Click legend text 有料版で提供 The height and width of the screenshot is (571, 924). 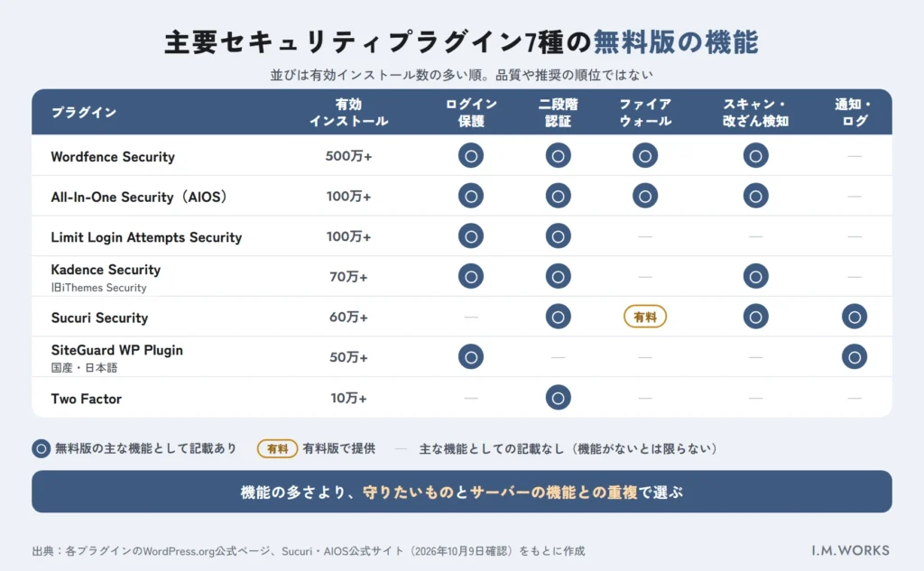coord(339,448)
